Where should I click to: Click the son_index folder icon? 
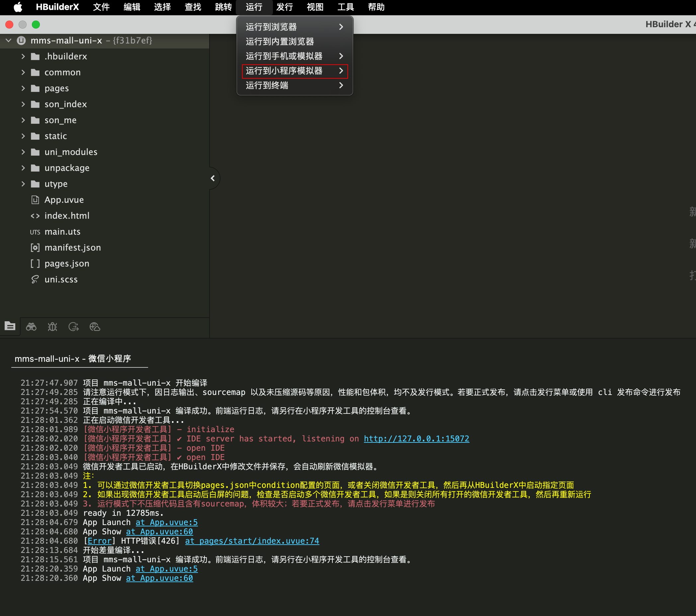[35, 104]
